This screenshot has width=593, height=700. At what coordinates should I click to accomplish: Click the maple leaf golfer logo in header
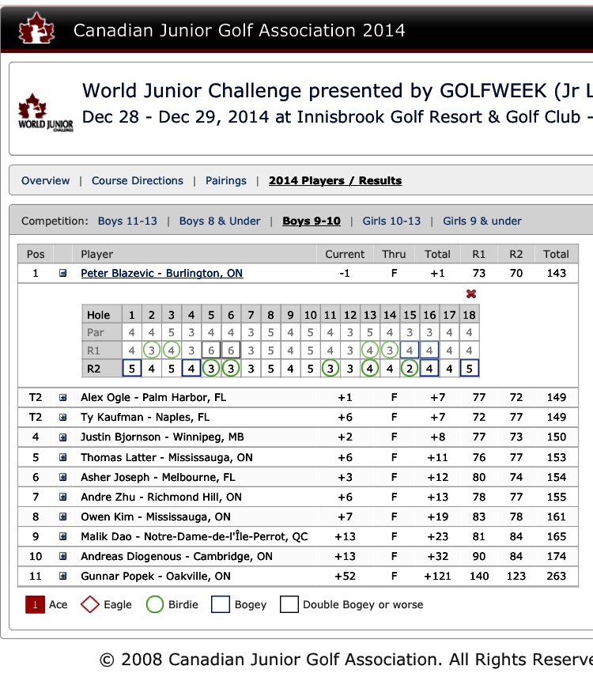tap(33, 29)
